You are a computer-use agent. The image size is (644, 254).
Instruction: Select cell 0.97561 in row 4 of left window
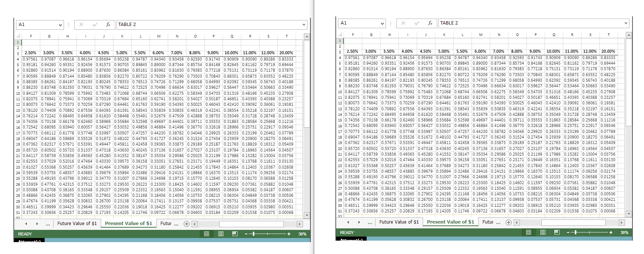tap(30, 59)
